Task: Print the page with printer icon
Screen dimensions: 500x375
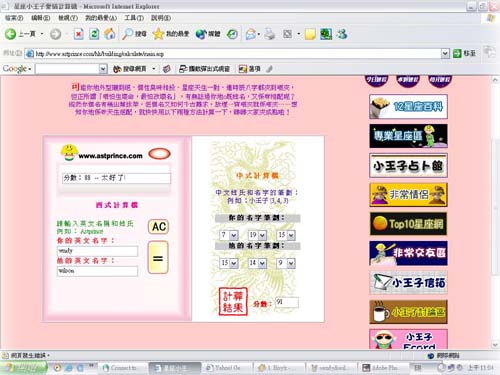Action: (x=270, y=34)
